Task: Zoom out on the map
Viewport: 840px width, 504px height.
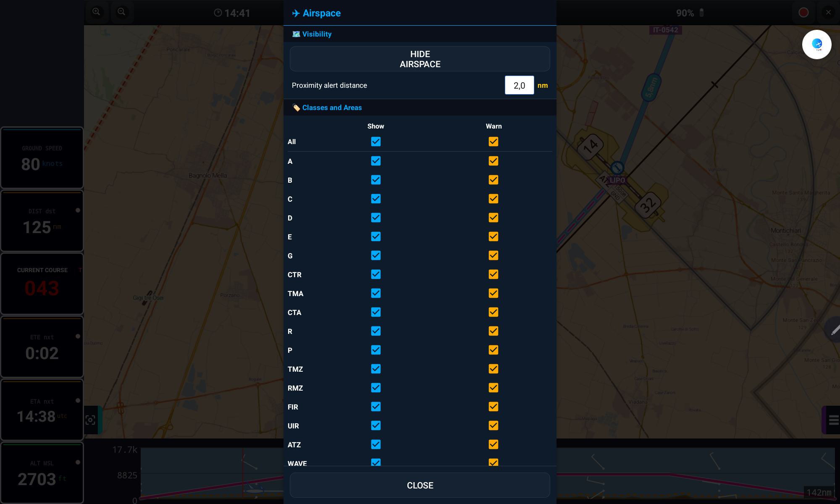Action: pyautogui.click(x=122, y=12)
